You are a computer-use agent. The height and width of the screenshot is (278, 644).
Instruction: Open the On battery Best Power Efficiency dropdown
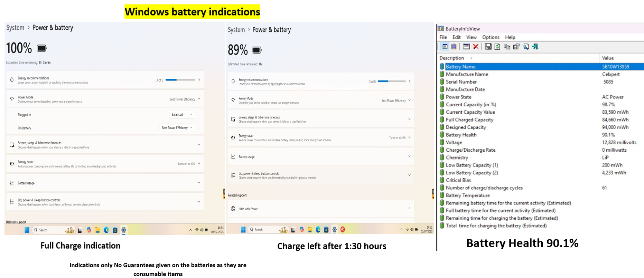coord(177,128)
